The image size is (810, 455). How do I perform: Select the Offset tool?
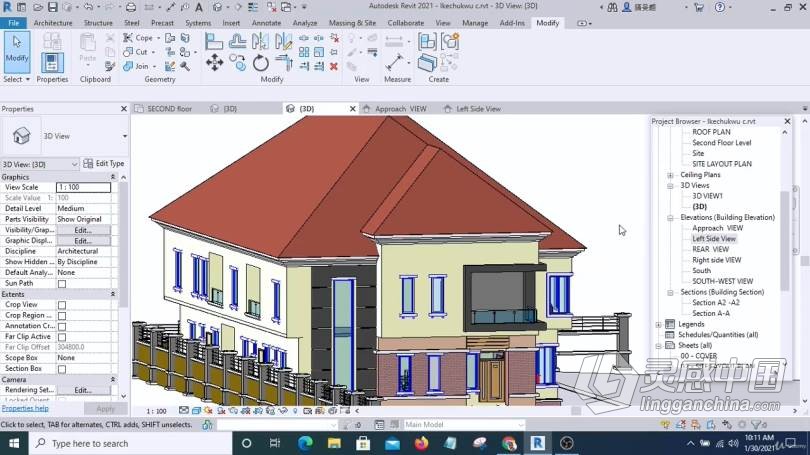pos(237,41)
